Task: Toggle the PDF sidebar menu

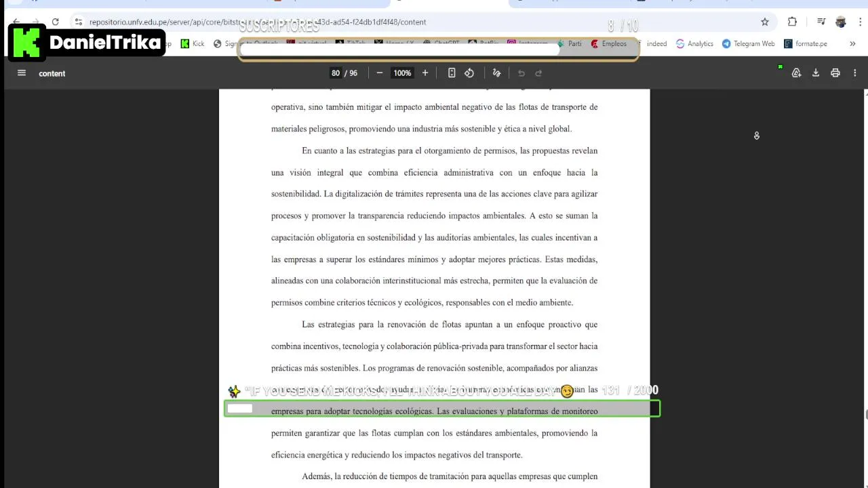Action: tap(22, 73)
